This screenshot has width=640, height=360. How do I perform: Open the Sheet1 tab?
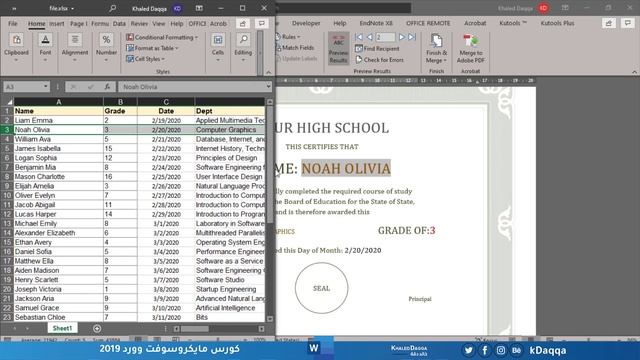[62, 328]
